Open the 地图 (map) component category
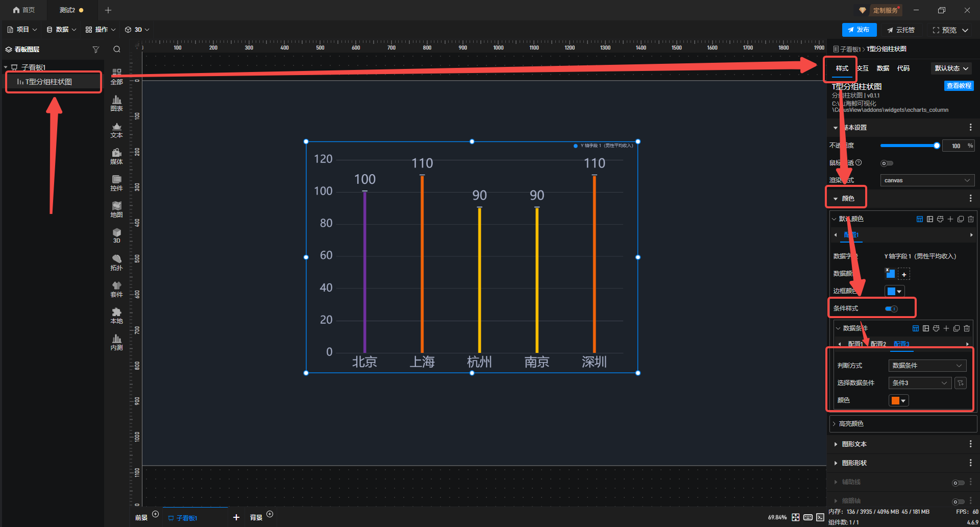Screen dimensions: 980x527 pyautogui.click(x=116, y=209)
